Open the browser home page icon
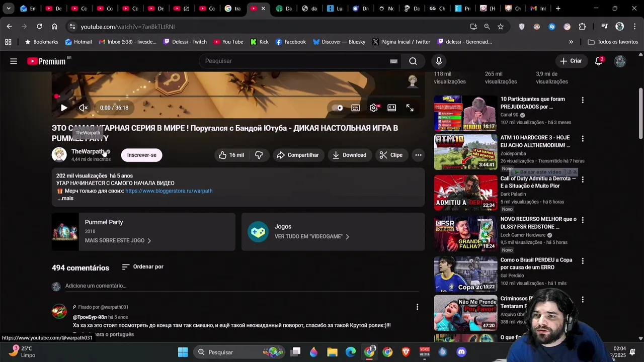The height and width of the screenshot is (362, 644). [54, 26]
